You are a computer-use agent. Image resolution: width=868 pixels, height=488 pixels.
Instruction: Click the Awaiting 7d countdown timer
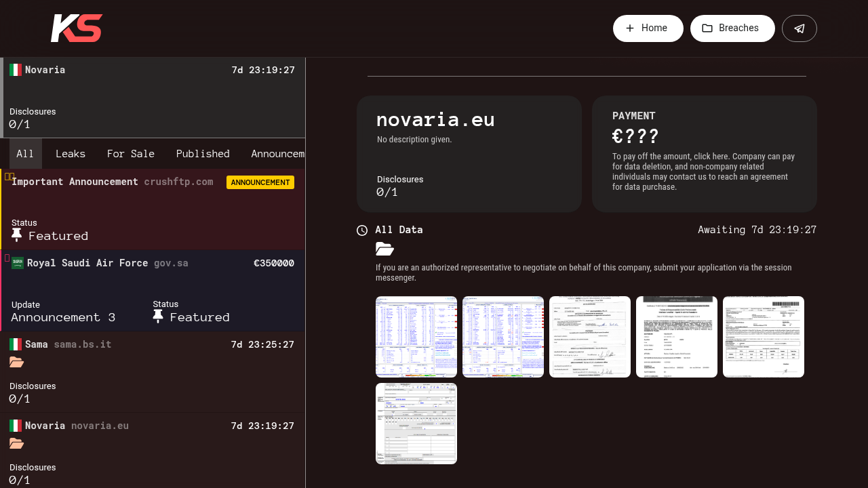pos(757,230)
